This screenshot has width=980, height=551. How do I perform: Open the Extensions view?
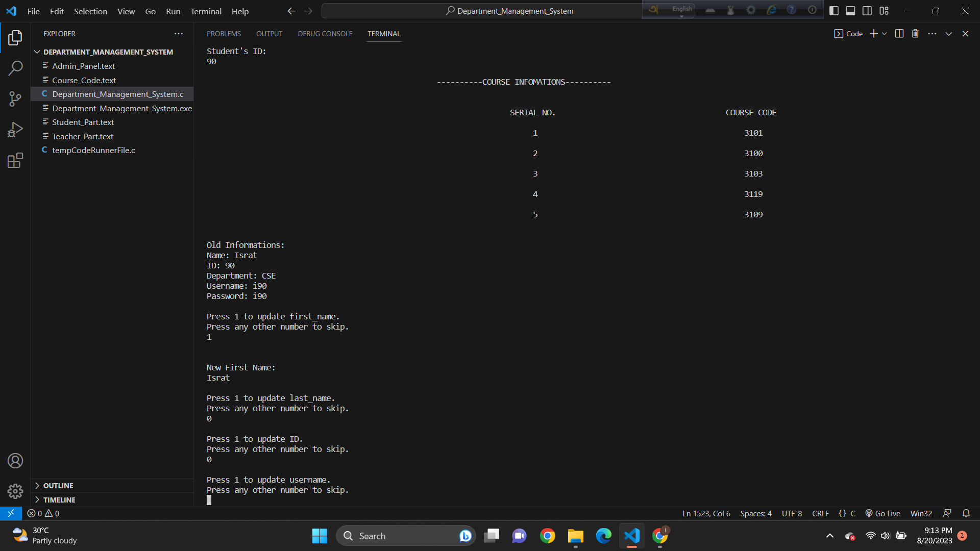[x=15, y=160]
